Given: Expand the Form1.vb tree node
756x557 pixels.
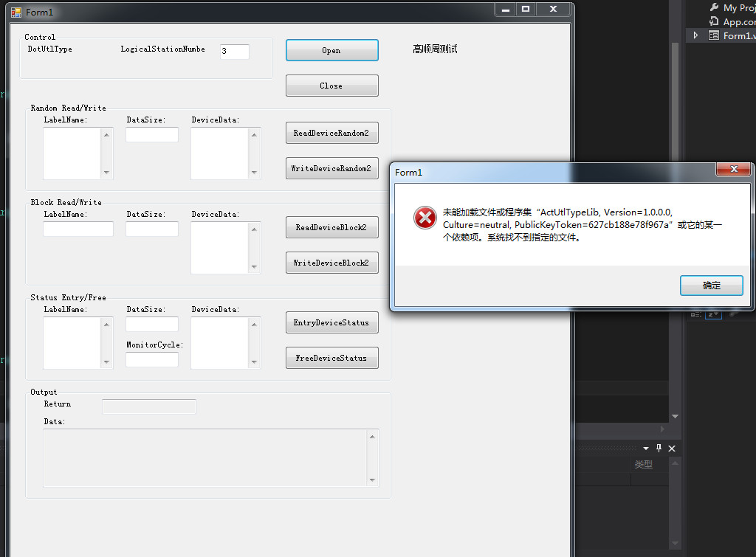Looking at the screenshot, I should [695, 35].
